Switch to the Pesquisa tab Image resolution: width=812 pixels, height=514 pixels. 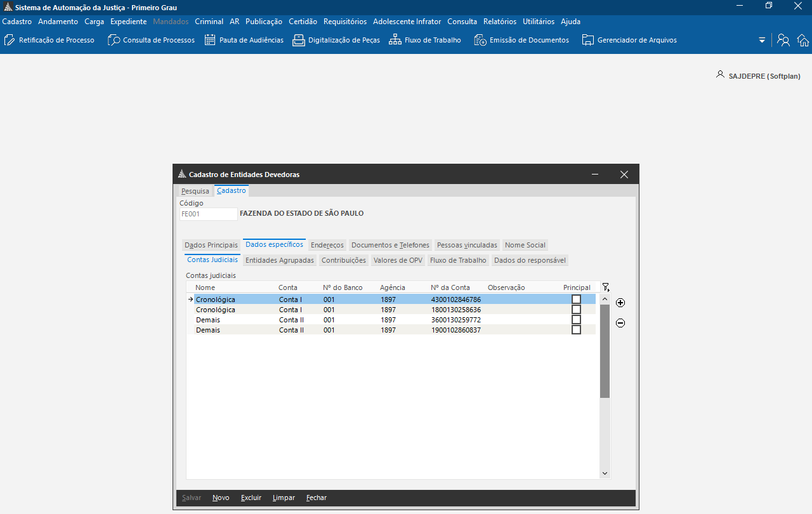pyautogui.click(x=195, y=191)
